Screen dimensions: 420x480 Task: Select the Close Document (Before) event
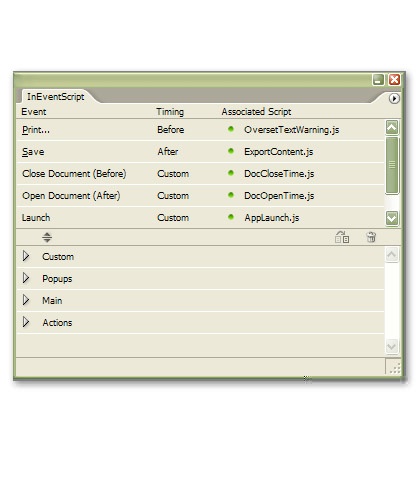[200, 174]
